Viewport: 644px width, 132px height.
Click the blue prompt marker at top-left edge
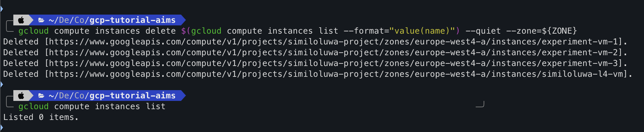[2, 9]
